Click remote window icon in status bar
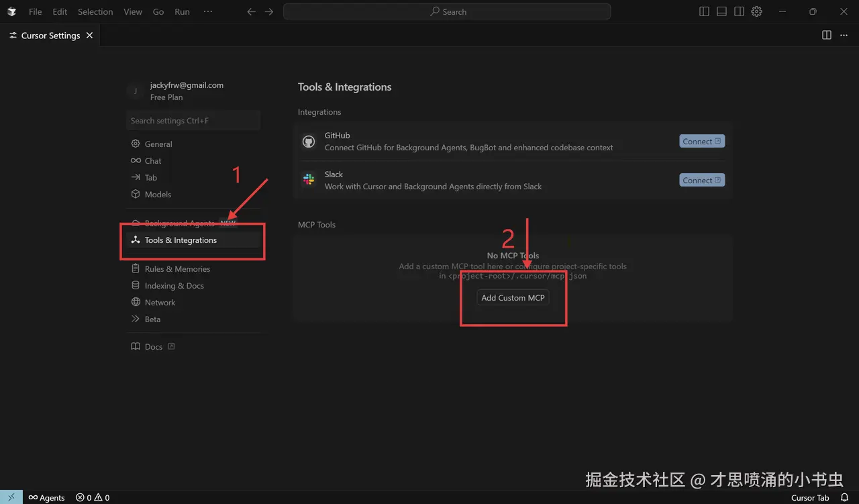The image size is (859, 504). pos(11,497)
